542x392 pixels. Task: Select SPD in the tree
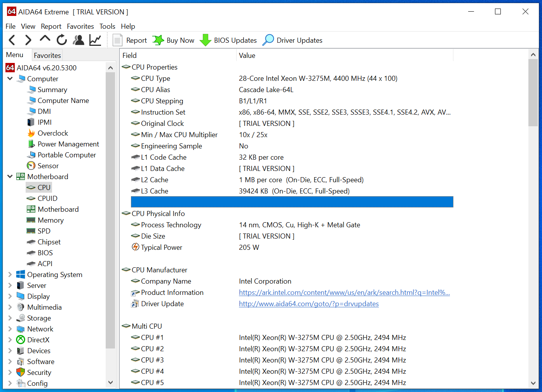pos(39,231)
